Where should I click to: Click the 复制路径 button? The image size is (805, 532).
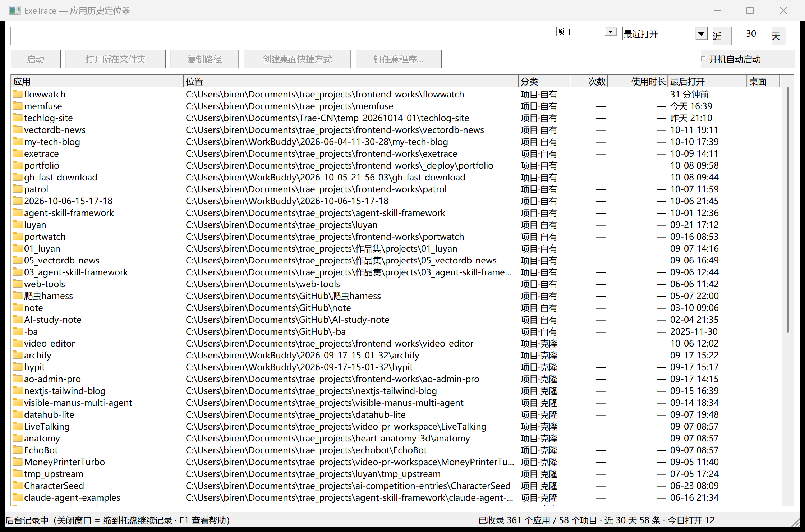[x=204, y=59]
